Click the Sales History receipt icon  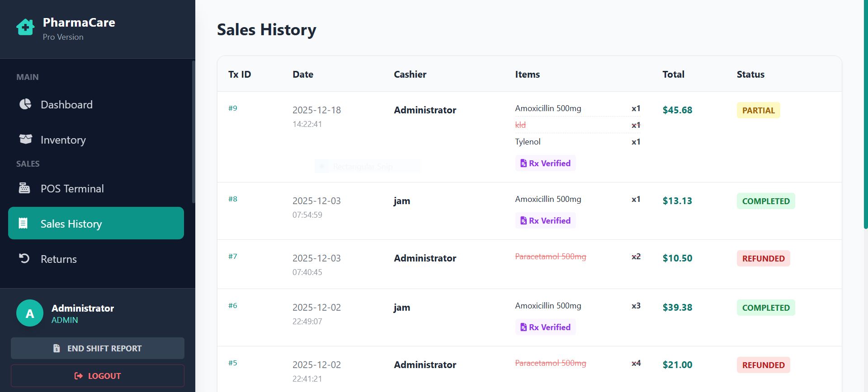(23, 223)
